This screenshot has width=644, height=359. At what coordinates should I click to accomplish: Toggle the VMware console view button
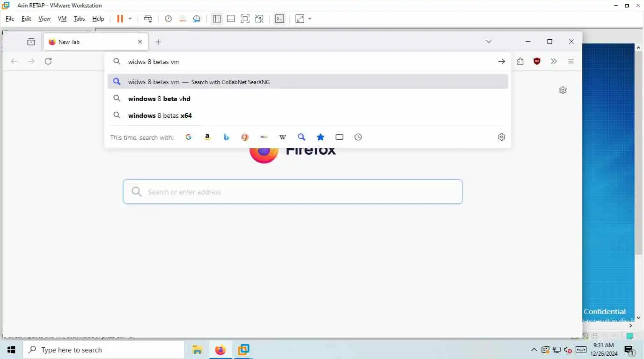279,19
